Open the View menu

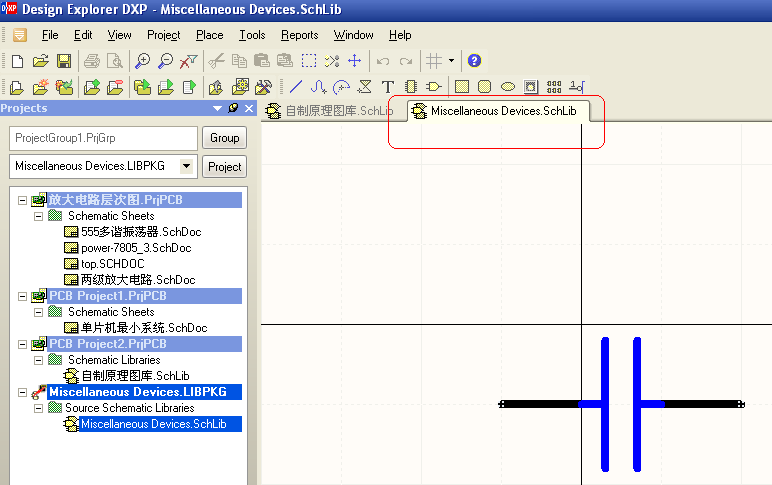(x=119, y=35)
